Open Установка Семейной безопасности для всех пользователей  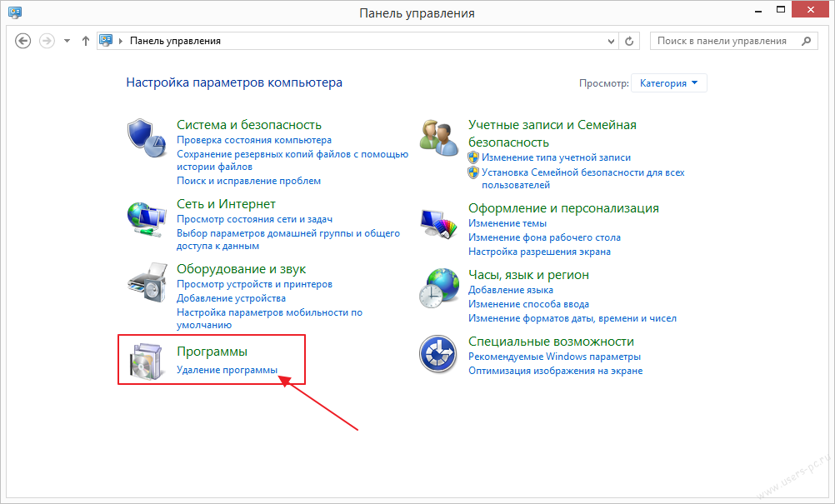[x=583, y=179]
